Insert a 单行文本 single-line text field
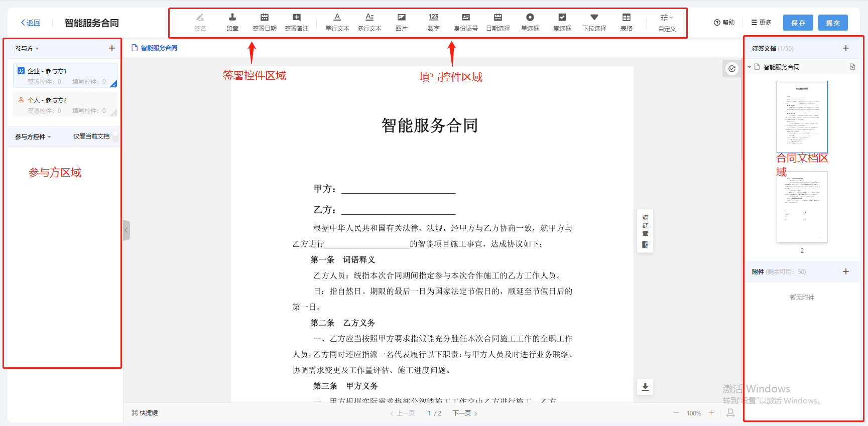 pos(337,23)
